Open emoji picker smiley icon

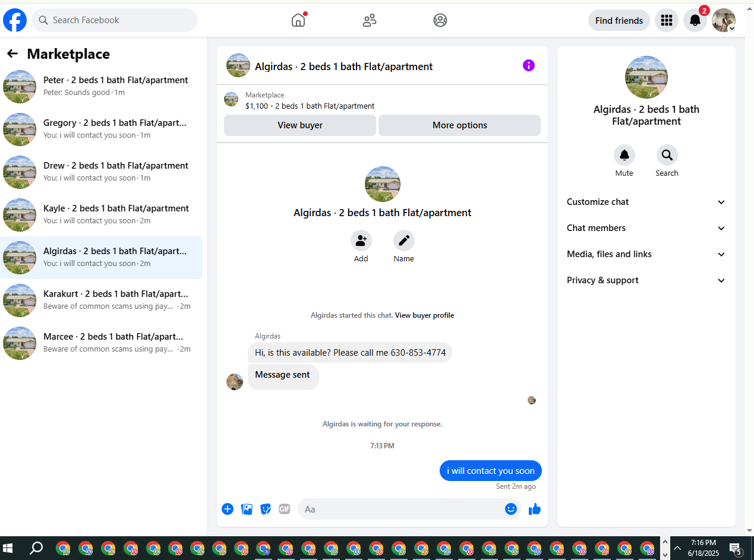(511, 509)
